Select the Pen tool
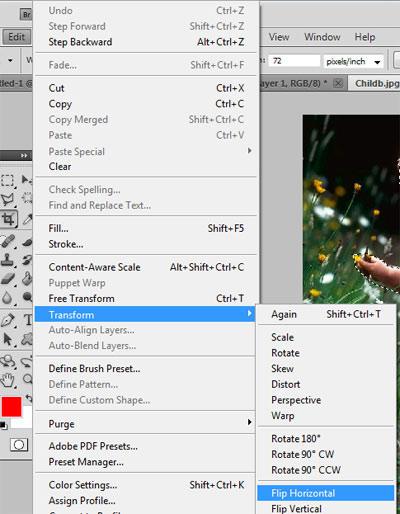400x514 pixels. coord(8,320)
